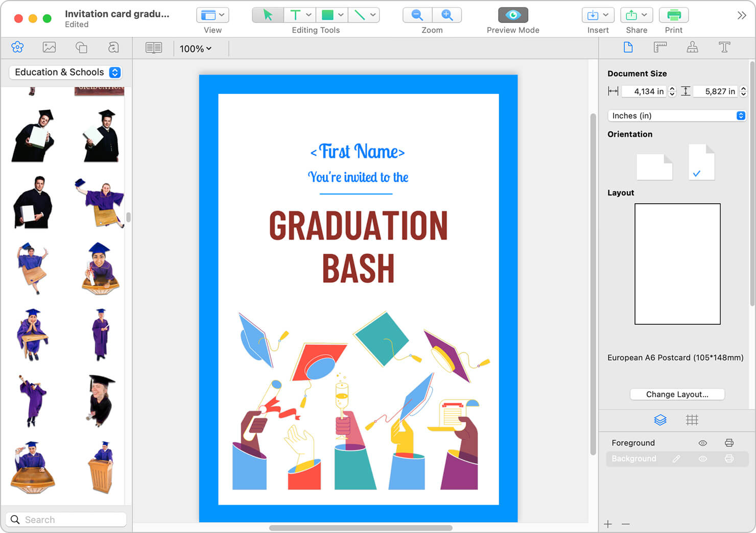Select the Background layer row

coord(677,459)
